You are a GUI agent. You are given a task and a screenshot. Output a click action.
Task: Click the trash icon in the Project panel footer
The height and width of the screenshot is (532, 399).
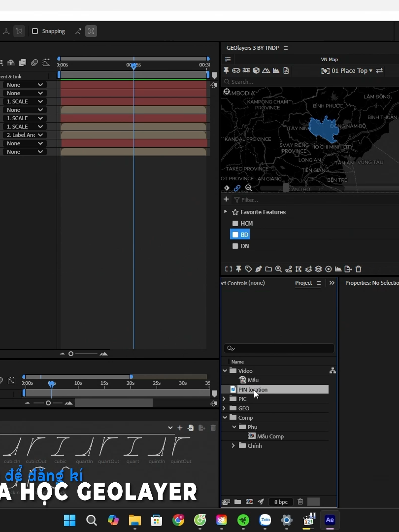pyautogui.click(x=300, y=501)
